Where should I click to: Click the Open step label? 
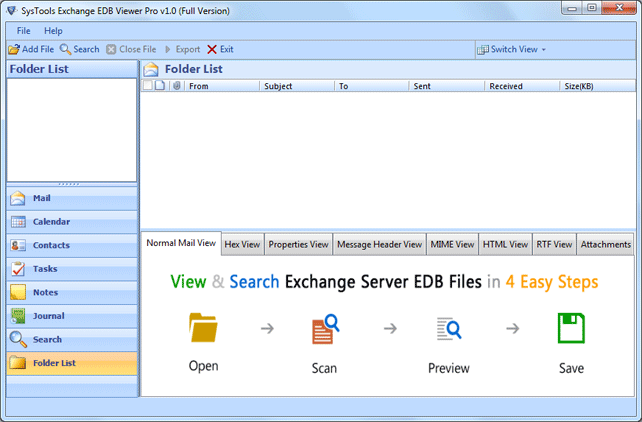[203, 366]
